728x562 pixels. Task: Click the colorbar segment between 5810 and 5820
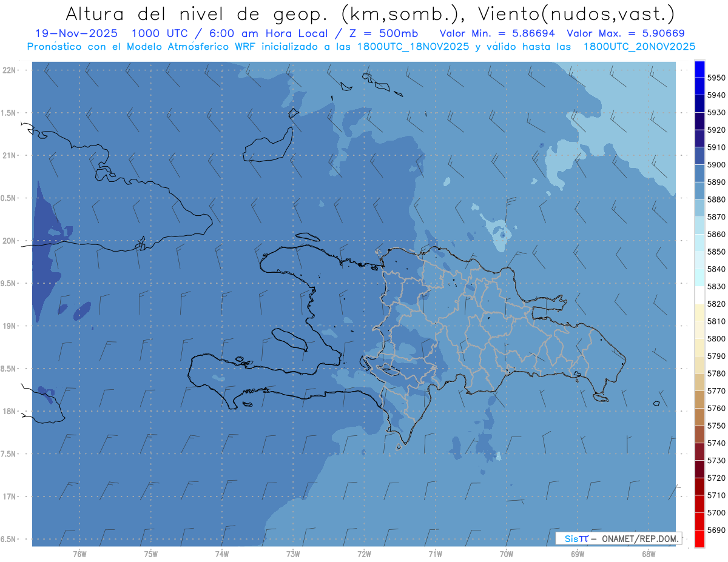699,312
